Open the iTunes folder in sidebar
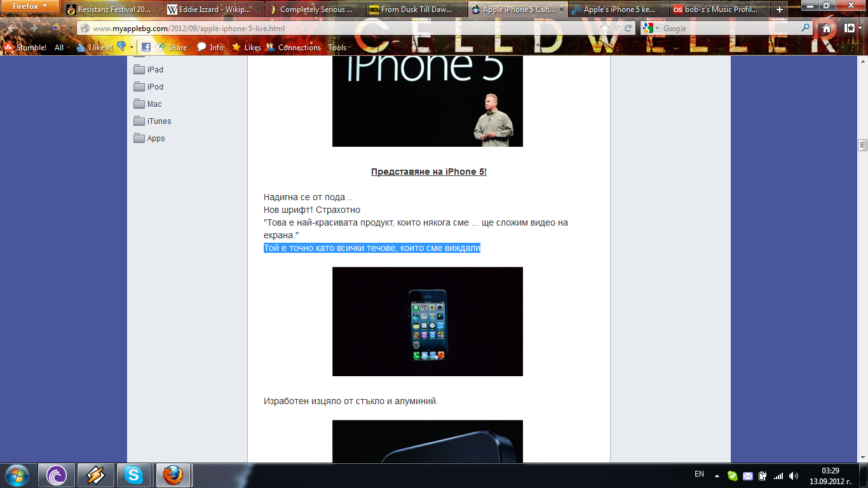Screen dimensions: 868x488 click(153, 121)
